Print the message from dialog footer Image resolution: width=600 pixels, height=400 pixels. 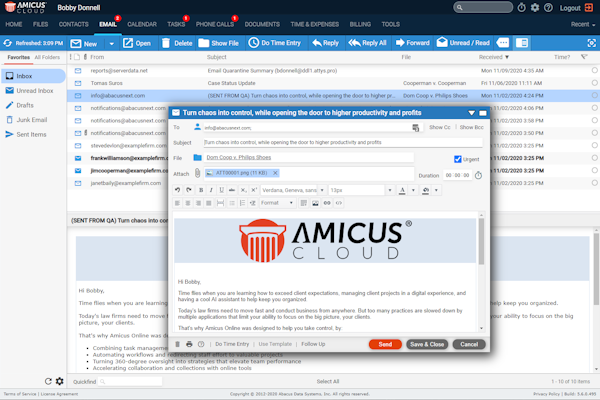tap(189, 344)
